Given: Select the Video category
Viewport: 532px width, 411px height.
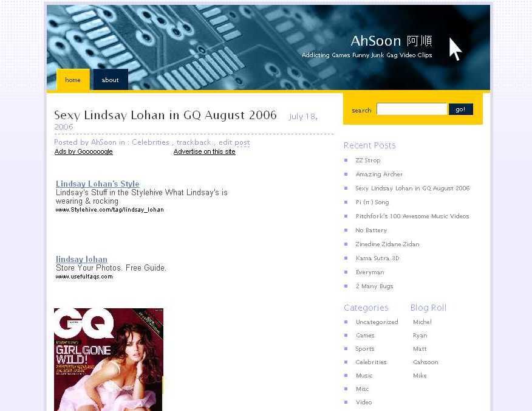Looking at the screenshot, I should (364, 402).
